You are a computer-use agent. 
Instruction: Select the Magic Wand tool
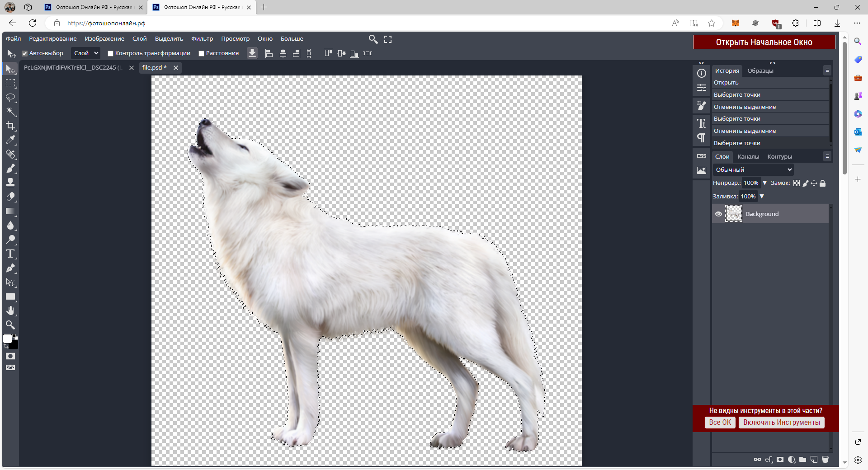(x=11, y=112)
